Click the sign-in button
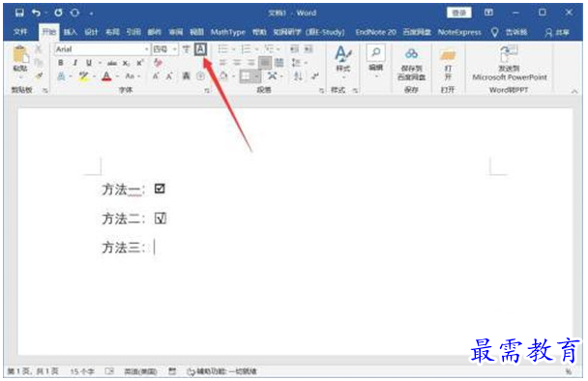Image resolution: width=588 pixels, height=381 pixels. coord(459,13)
